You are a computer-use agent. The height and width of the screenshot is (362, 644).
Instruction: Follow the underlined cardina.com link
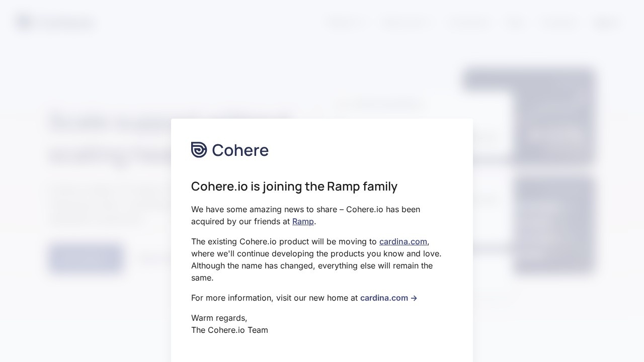[x=403, y=241]
